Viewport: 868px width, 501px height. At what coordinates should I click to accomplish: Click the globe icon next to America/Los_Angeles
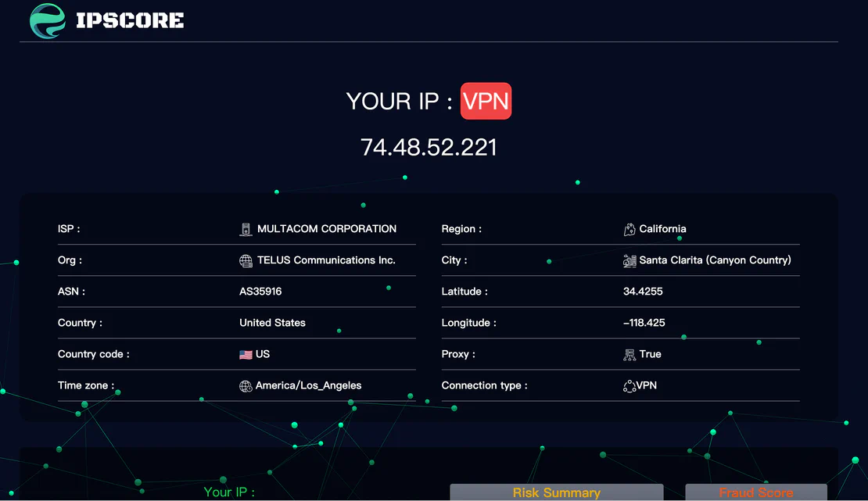(x=246, y=385)
